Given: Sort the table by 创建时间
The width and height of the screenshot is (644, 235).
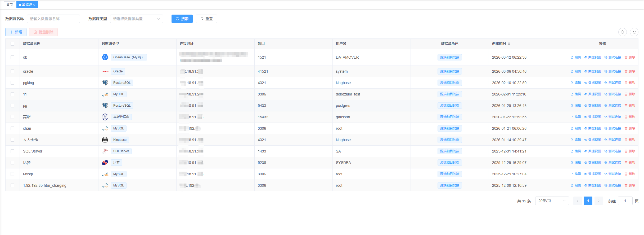Looking at the screenshot, I should tap(509, 44).
